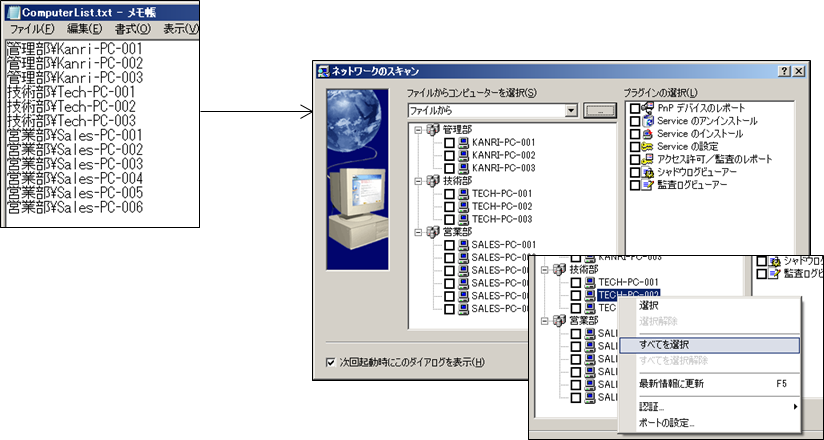Click the 技術部 group icon in the main dialog tree
The height and width of the screenshot is (440, 824).
click(433, 180)
